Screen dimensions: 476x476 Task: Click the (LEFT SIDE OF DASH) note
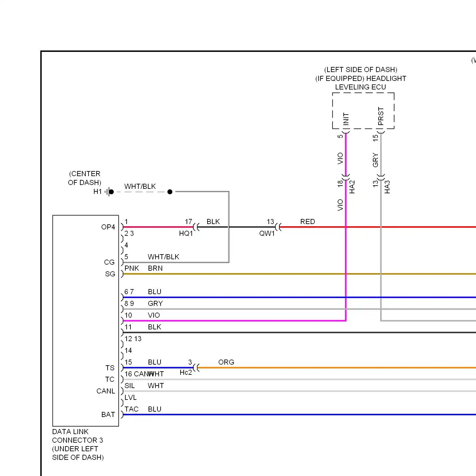361,69
